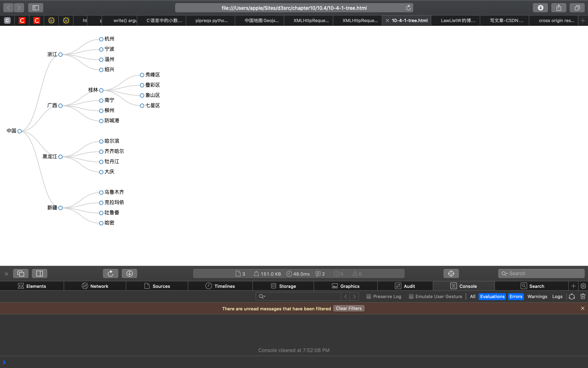Click the Clear Filters button
Screen dimensions: 588x368
click(348, 308)
